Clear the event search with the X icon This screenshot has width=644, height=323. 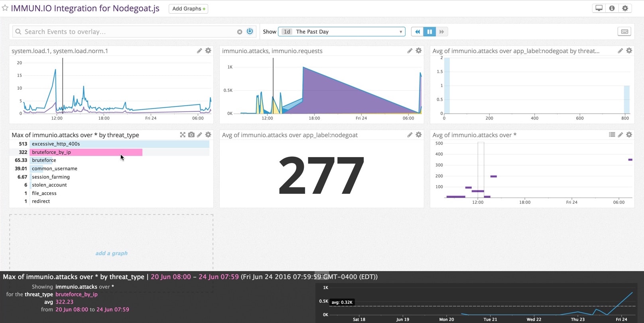point(240,32)
